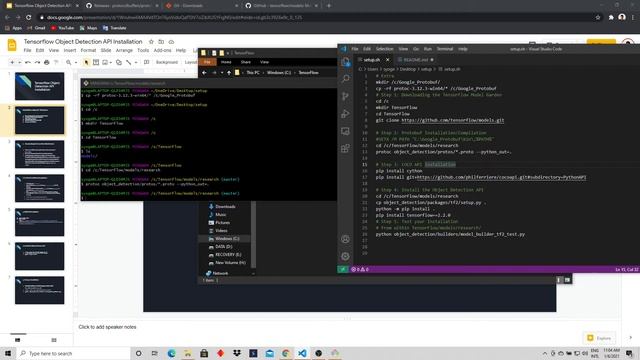Open the tensorflow/models.git link in VS Code editor

coord(453,120)
